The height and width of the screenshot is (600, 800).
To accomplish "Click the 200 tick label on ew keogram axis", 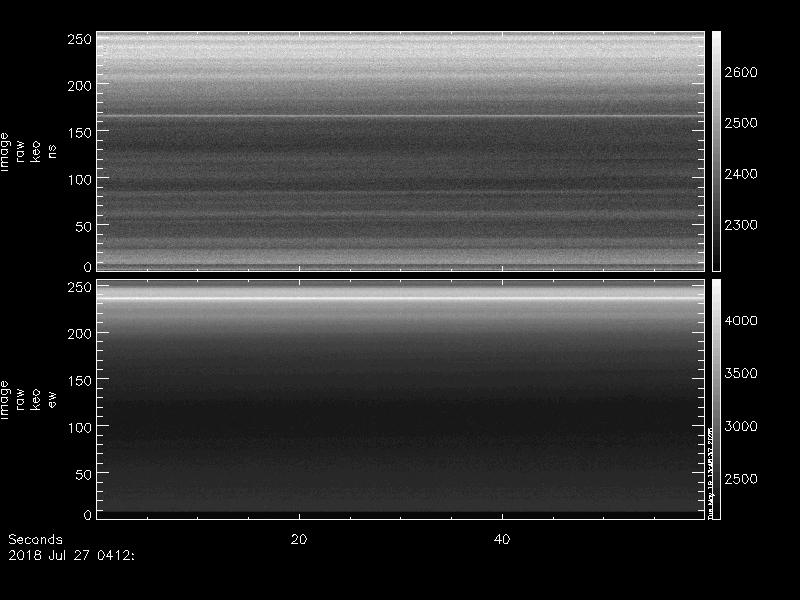I will 80,334.
